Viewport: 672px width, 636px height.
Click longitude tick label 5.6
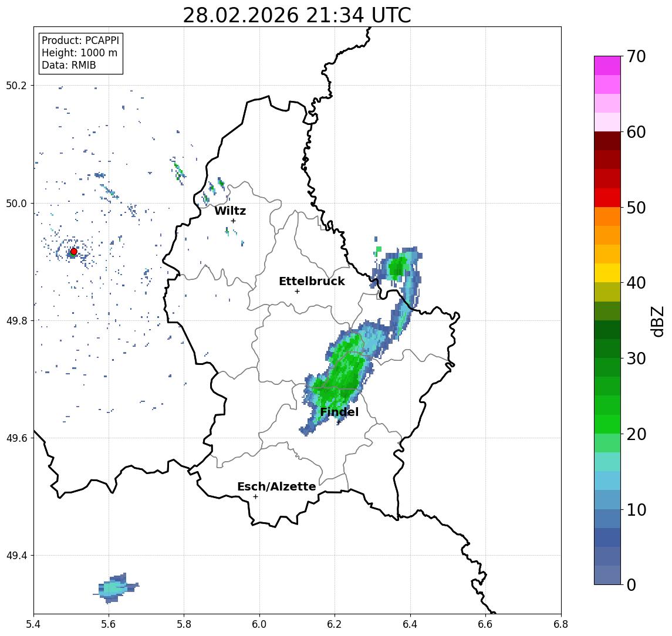click(x=109, y=624)
